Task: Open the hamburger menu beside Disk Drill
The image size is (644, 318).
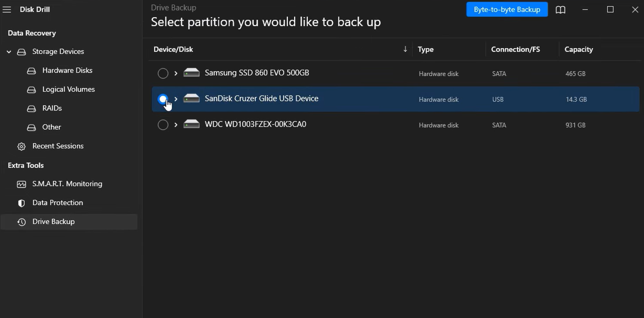Action: pyautogui.click(x=7, y=10)
